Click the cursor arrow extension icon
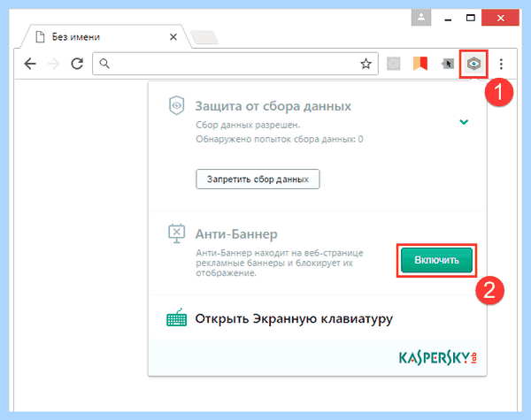The height and width of the screenshot is (420, 531). (x=447, y=64)
